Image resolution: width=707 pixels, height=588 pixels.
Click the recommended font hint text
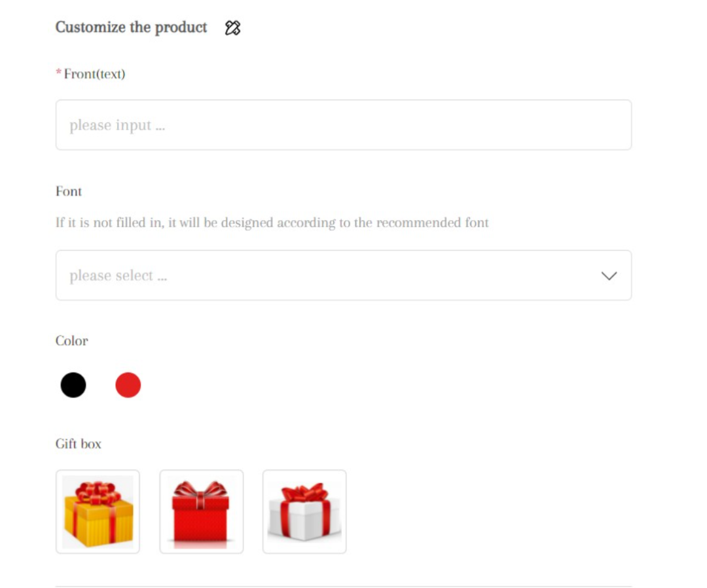(x=272, y=223)
